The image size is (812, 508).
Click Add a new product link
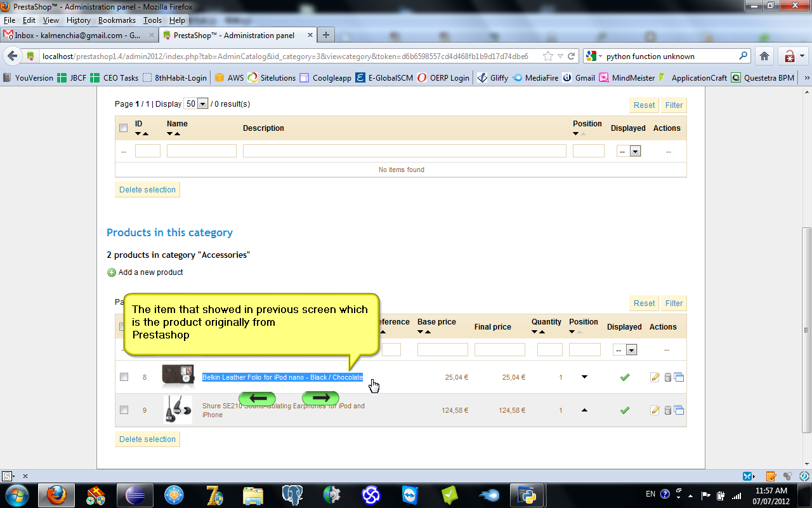(x=150, y=272)
